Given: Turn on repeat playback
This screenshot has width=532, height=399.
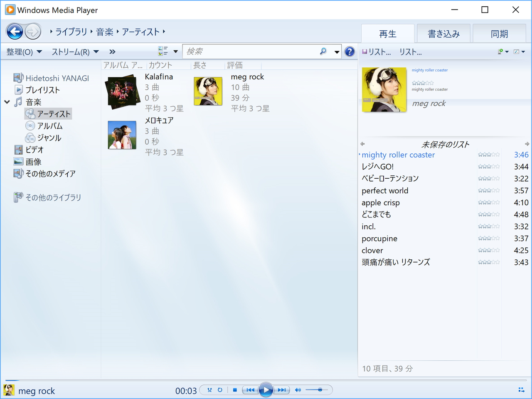Looking at the screenshot, I should [220, 390].
